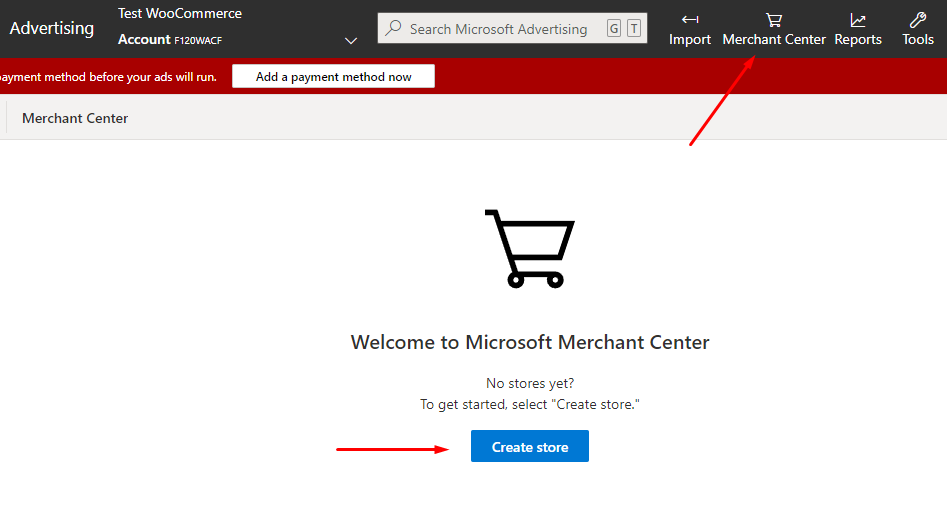Click the G shortcut key badge

point(614,28)
